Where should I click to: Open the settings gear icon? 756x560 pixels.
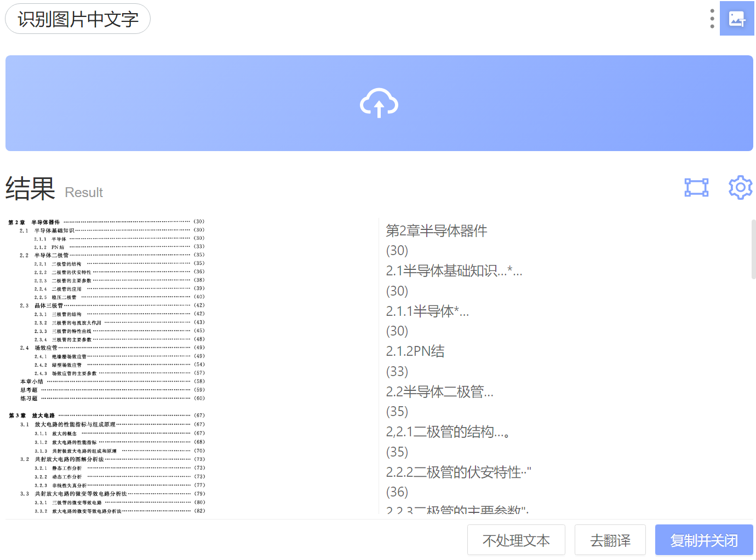(x=740, y=188)
